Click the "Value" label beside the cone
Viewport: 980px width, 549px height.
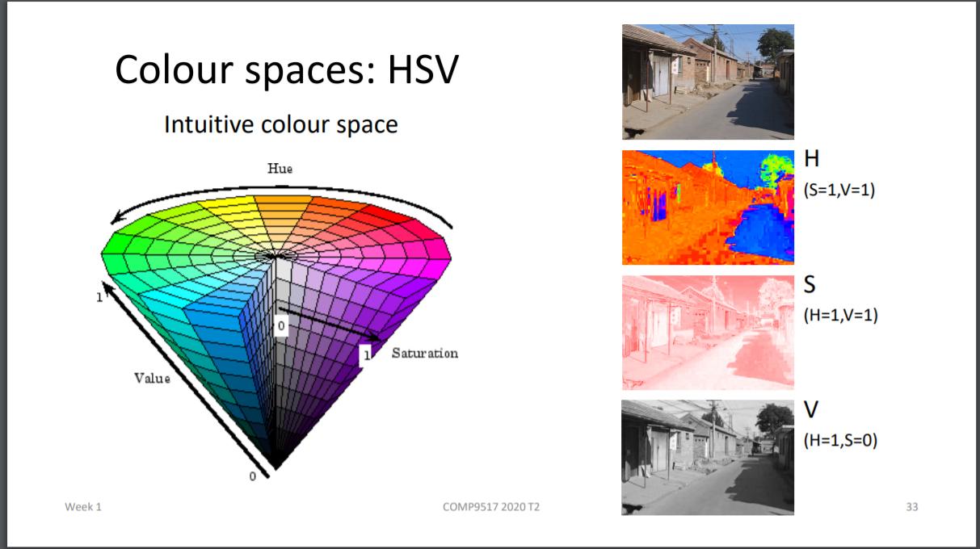[x=152, y=377]
